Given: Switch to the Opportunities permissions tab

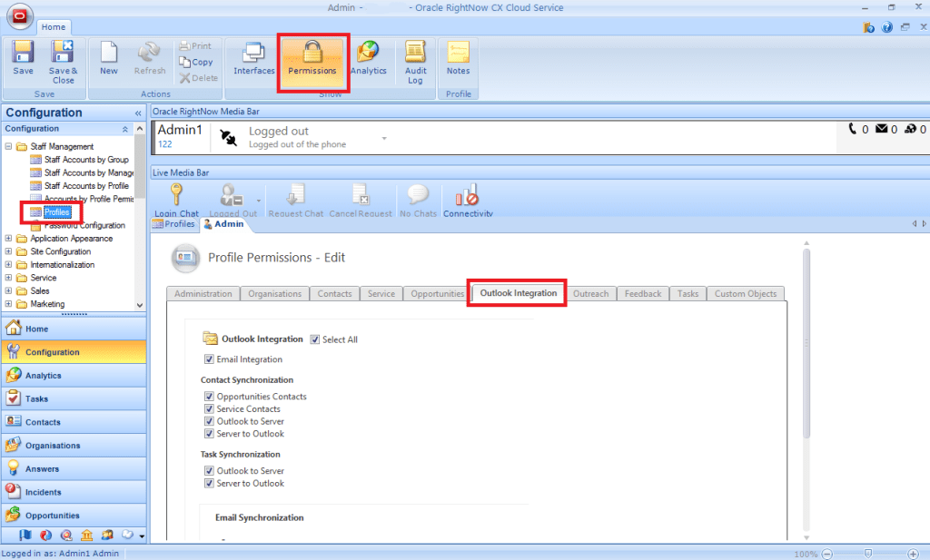Looking at the screenshot, I should pyautogui.click(x=438, y=294).
